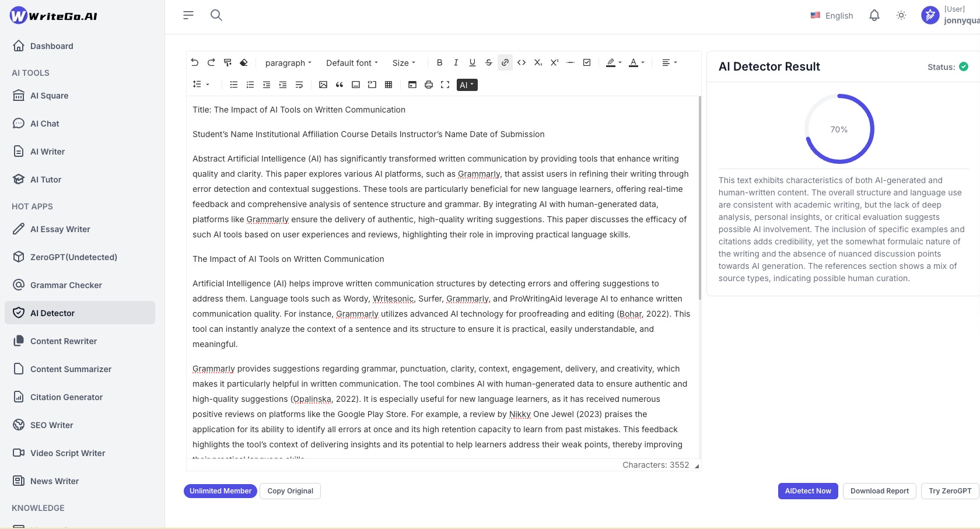Screen dimensions: 980x529
Task: Toggle italic formatting
Action: [456, 62]
